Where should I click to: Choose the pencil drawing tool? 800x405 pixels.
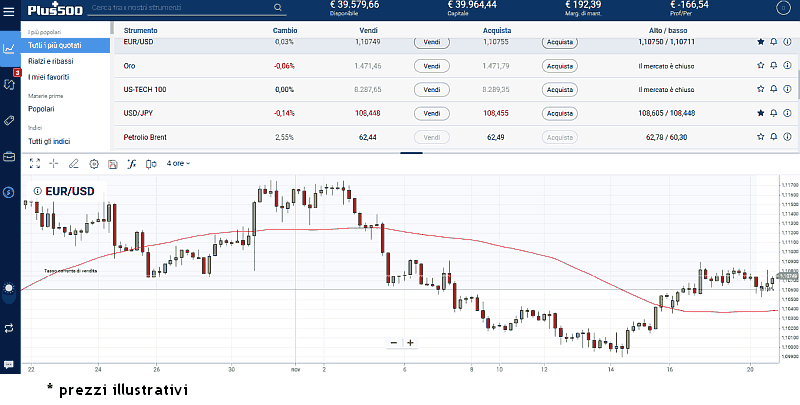click(x=73, y=162)
